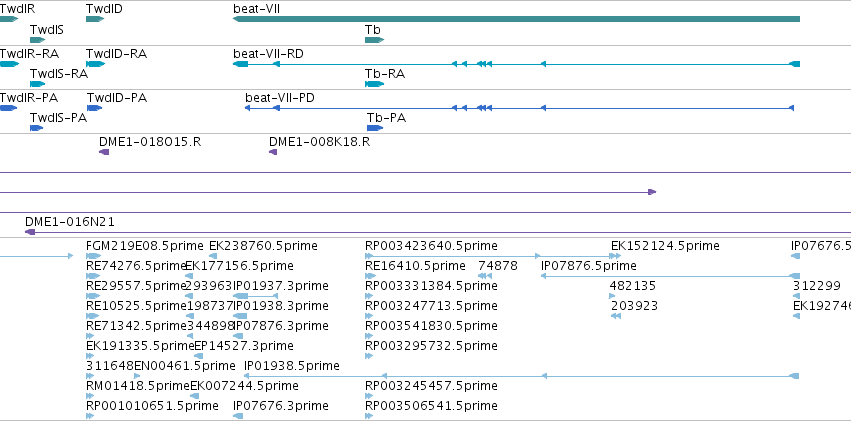
Task: Click EK238760.5prime EST label
Action: point(263,246)
